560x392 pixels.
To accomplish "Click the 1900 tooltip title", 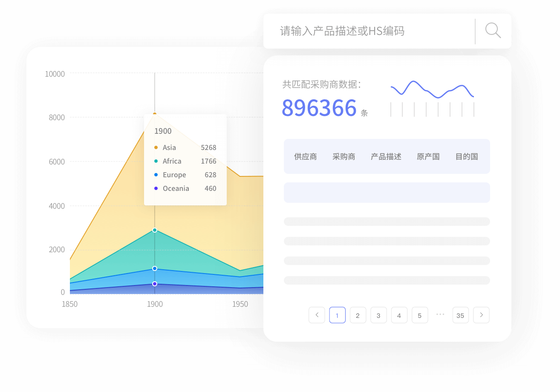I will (163, 131).
